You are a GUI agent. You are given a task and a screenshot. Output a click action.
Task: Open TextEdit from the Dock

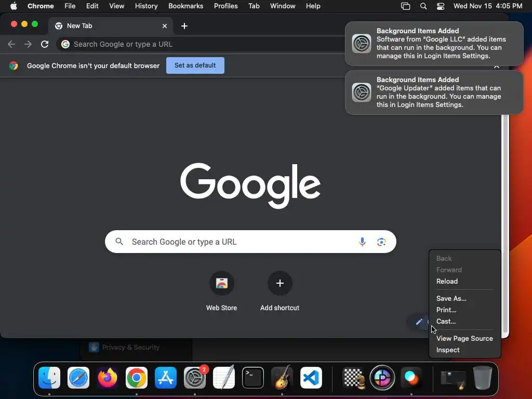click(224, 377)
